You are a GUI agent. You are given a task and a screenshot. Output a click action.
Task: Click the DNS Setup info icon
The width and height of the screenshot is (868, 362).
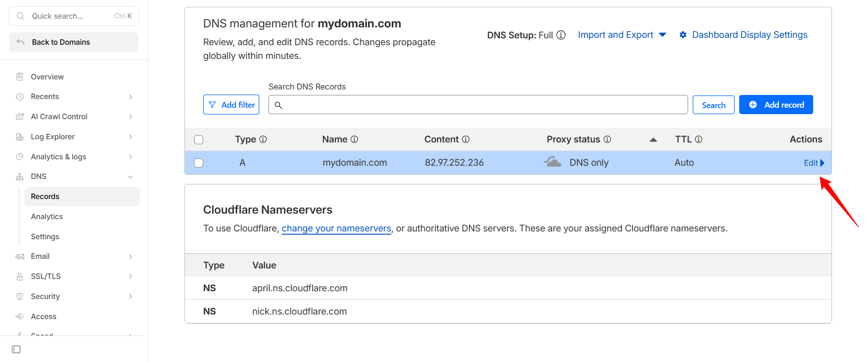click(x=561, y=35)
